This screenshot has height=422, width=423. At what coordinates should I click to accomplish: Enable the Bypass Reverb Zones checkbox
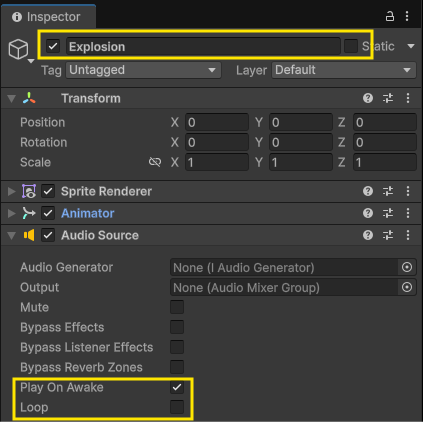click(x=177, y=367)
